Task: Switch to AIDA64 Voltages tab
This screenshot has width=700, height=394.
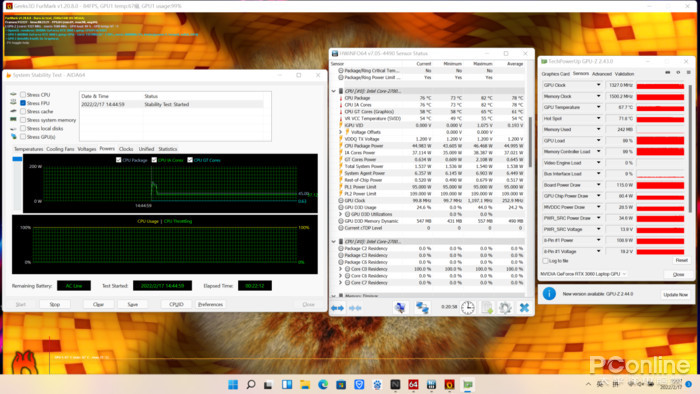Action: coord(87,149)
